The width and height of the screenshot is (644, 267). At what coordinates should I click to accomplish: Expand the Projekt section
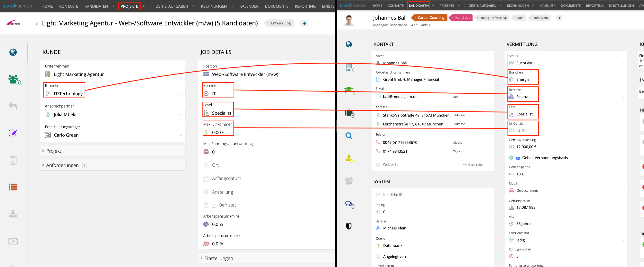point(53,151)
